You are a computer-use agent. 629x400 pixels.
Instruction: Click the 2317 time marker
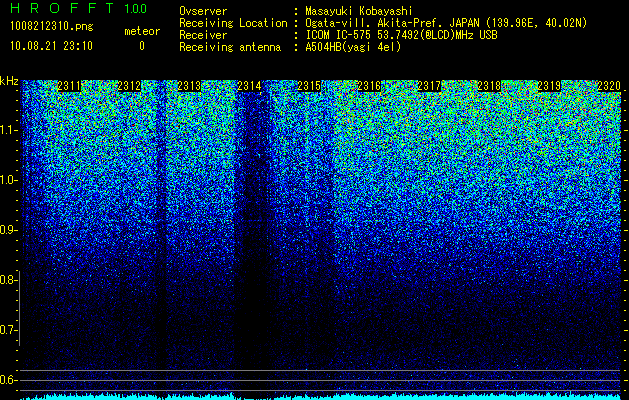tap(429, 86)
